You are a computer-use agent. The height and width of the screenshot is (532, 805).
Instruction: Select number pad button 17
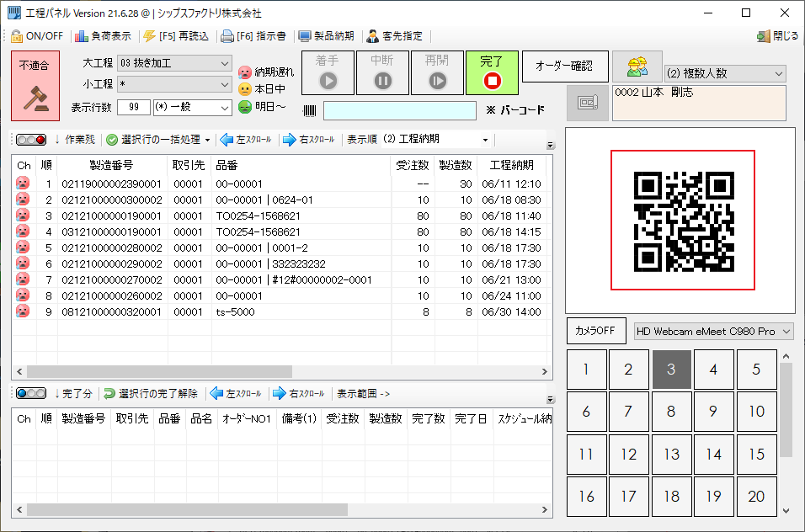coord(628,497)
